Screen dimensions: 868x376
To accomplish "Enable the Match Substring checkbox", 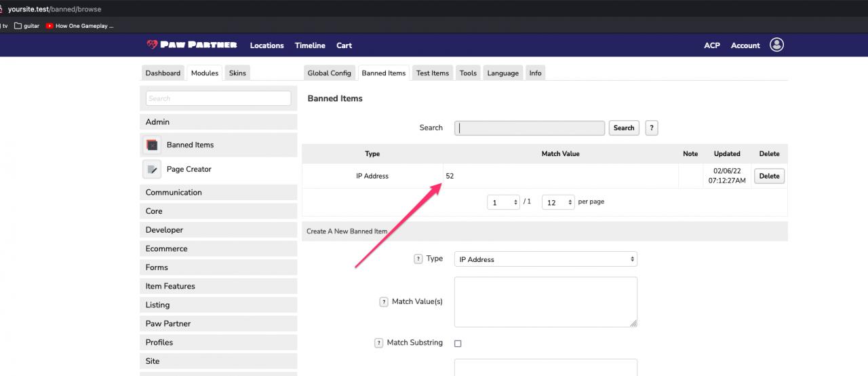I will [x=458, y=343].
